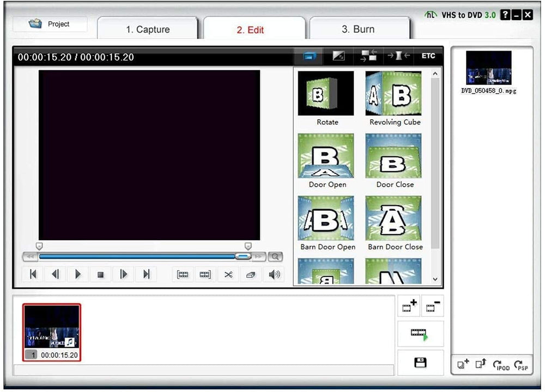
Task: Save the project with the floppy disk icon
Action: tap(420, 363)
